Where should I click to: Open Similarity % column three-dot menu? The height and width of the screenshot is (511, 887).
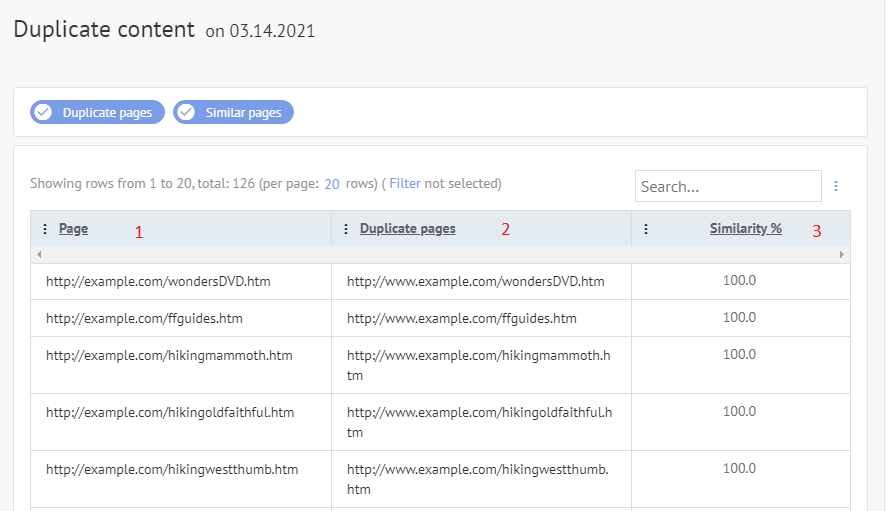(x=646, y=229)
